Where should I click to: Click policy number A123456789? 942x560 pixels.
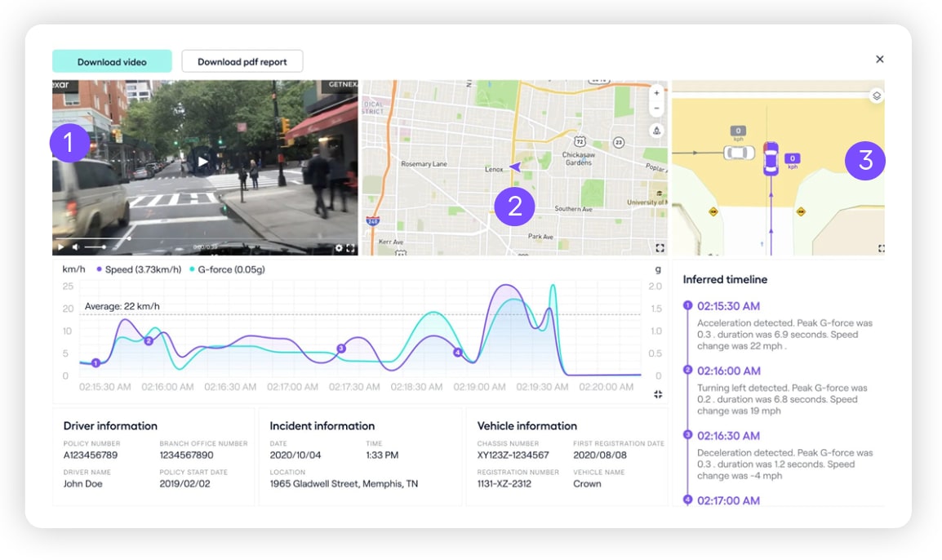91,455
